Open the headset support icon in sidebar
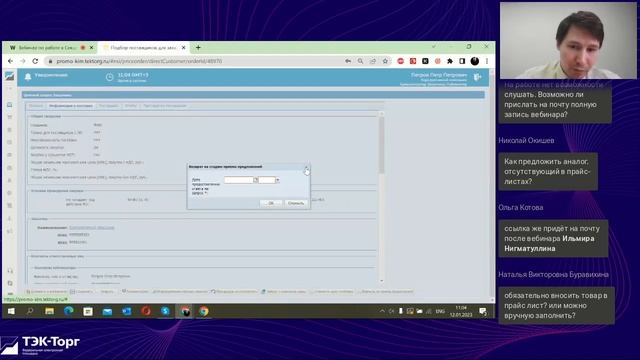Image resolution: width=640 pixels, height=360 pixels. [10, 271]
